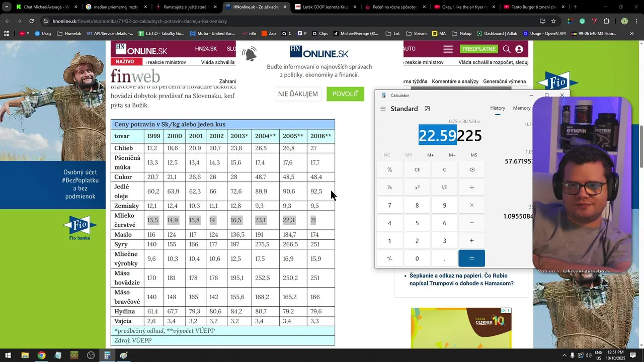Open the Homelab bookmark folder

click(x=69, y=34)
